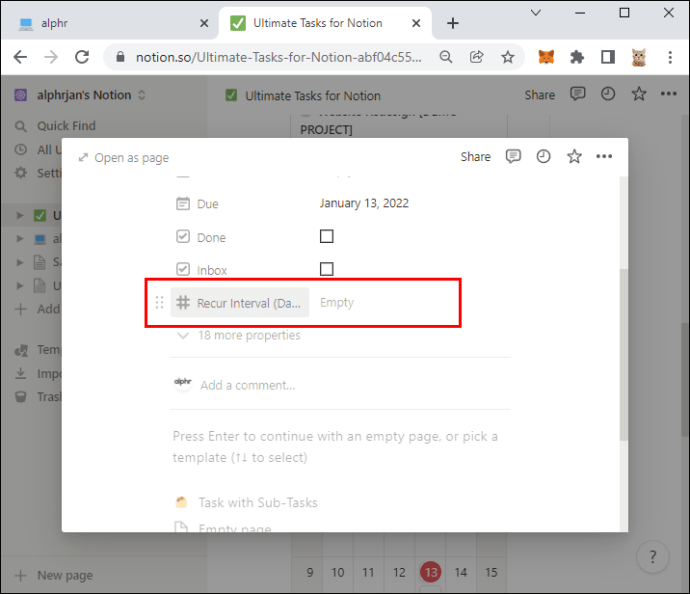Open the three-dot menu in Notion top bar
The height and width of the screenshot is (594, 690).
tap(668, 94)
